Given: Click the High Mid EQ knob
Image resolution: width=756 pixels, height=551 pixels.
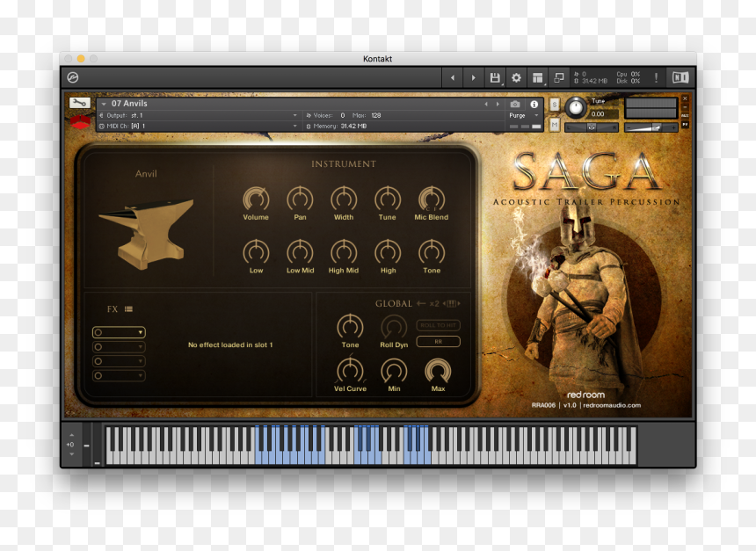Looking at the screenshot, I should pos(344,252).
